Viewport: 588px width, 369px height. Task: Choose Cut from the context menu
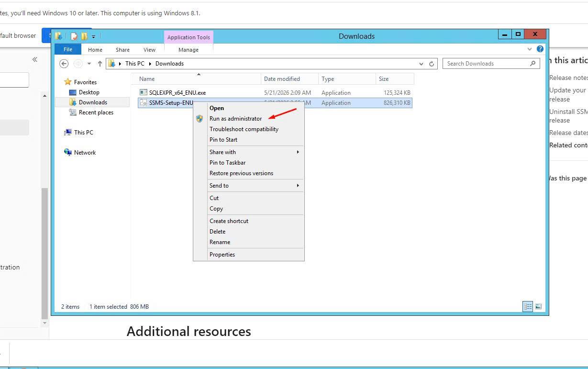pyautogui.click(x=214, y=198)
